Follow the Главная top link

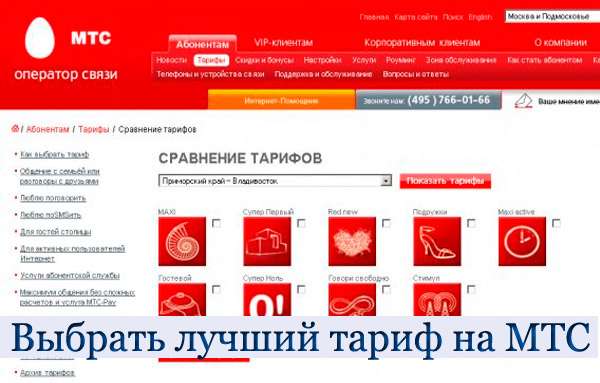(374, 17)
